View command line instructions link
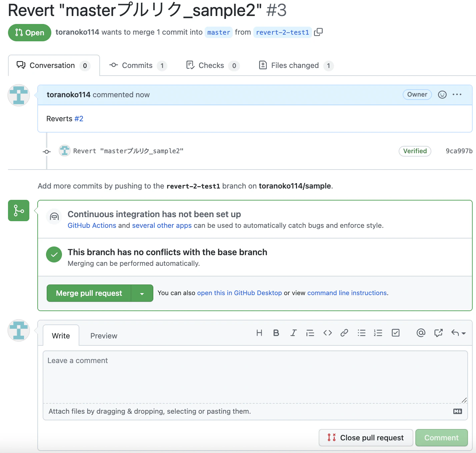This screenshot has height=453, width=476. tap(347, 293)
